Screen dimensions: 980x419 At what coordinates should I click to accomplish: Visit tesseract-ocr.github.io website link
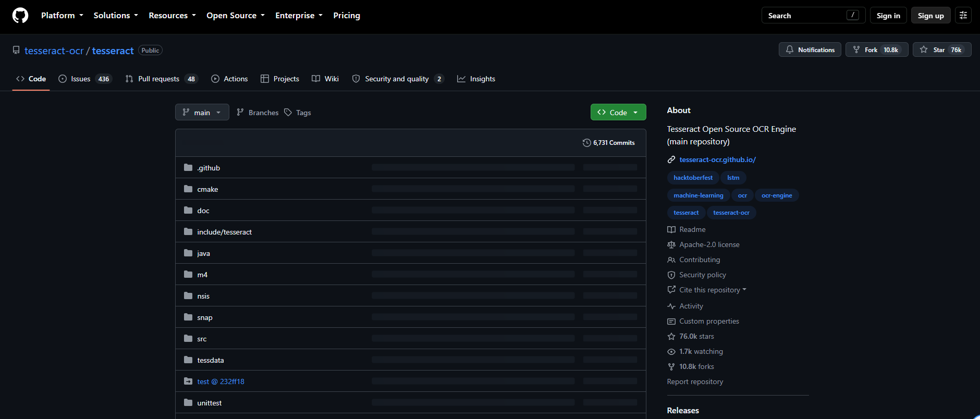(x=717, y=159)
